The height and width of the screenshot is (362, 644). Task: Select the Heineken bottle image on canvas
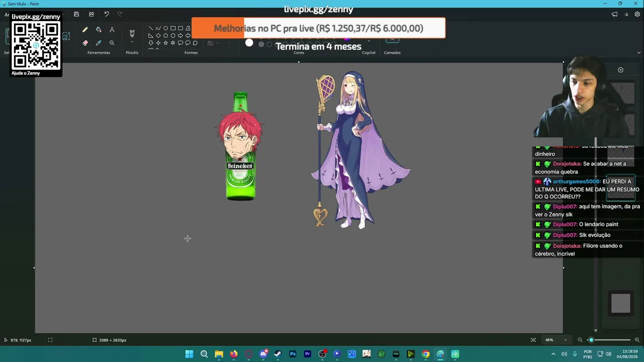(x=240, y=146)
